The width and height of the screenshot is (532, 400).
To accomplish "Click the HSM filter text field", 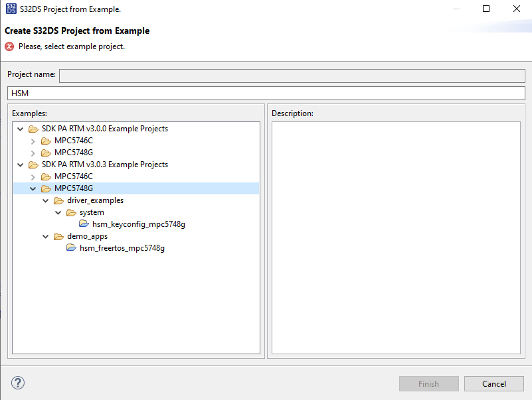I will point(266,93).
